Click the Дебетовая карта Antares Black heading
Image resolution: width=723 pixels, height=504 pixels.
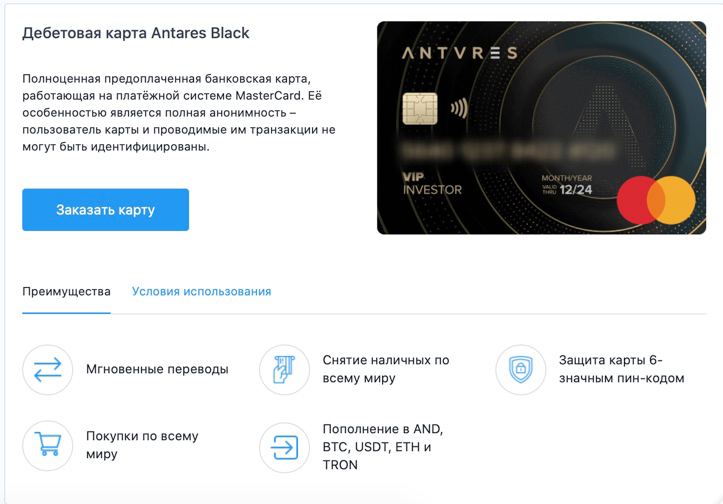pyautogui.click(x=136, y=33)
